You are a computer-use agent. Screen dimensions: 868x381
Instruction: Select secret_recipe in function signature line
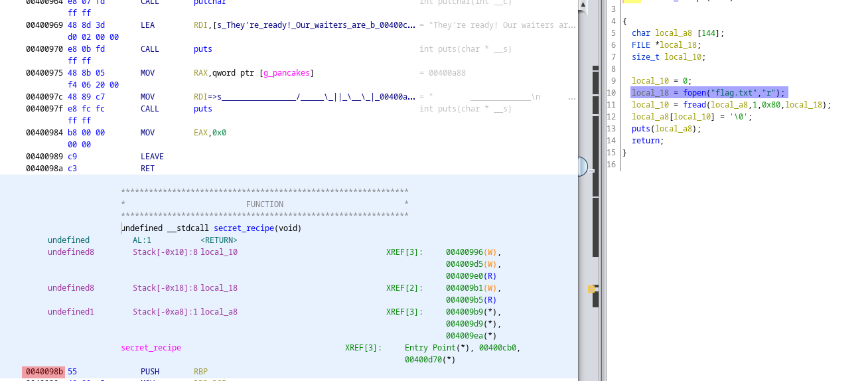[244, 228]
